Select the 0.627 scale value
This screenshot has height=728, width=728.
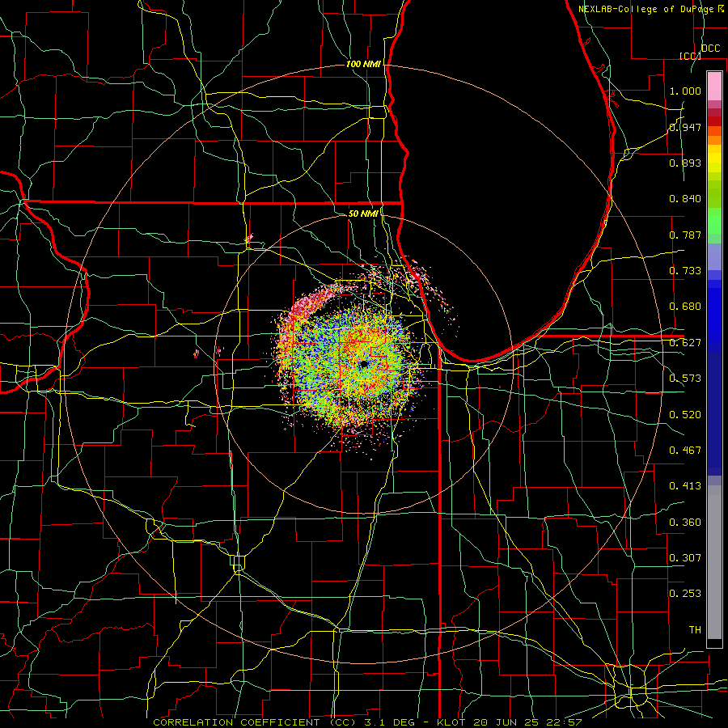(x=685, y=343)
